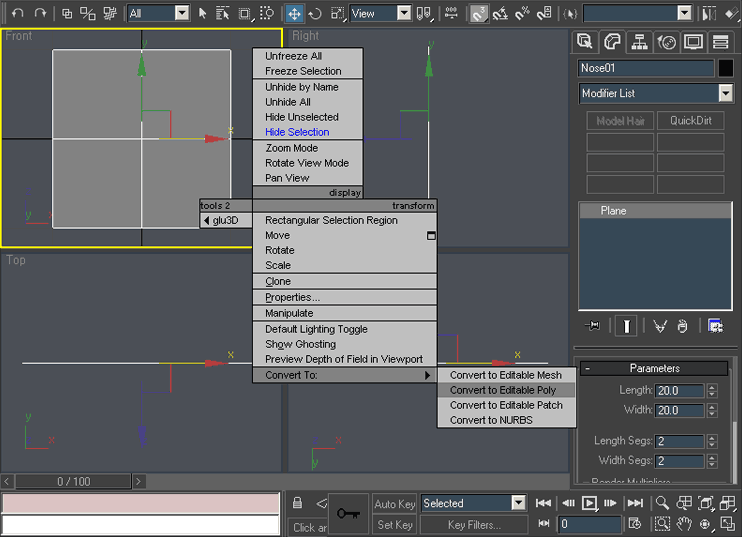742x537 pixels.
Task: Choose Convert to Editable Poly
Action: [503, 390]
